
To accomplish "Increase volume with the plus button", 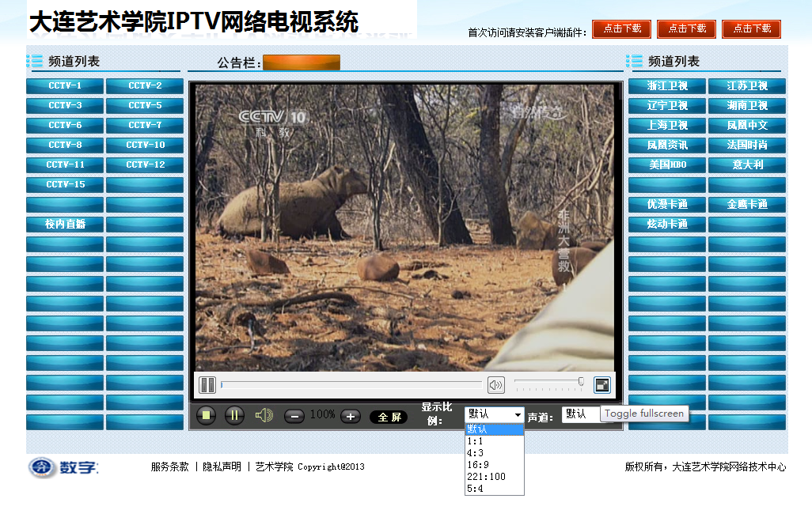I will [x=351, y=416].
